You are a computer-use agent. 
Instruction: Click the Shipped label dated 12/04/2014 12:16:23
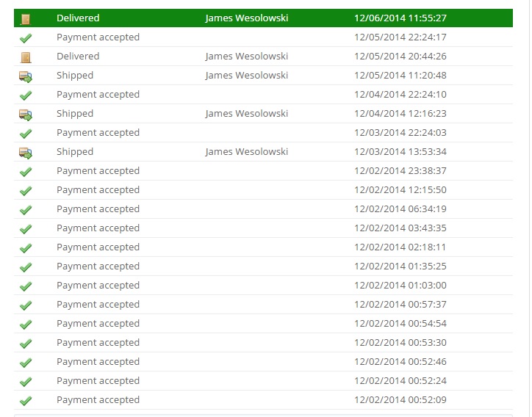75,114
